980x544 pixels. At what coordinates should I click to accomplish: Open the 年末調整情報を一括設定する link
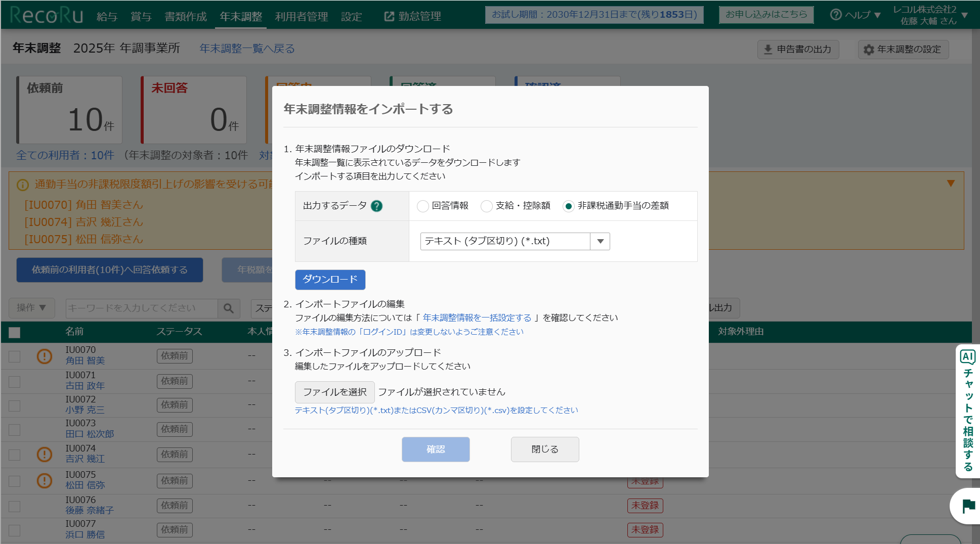coord(478,318)
